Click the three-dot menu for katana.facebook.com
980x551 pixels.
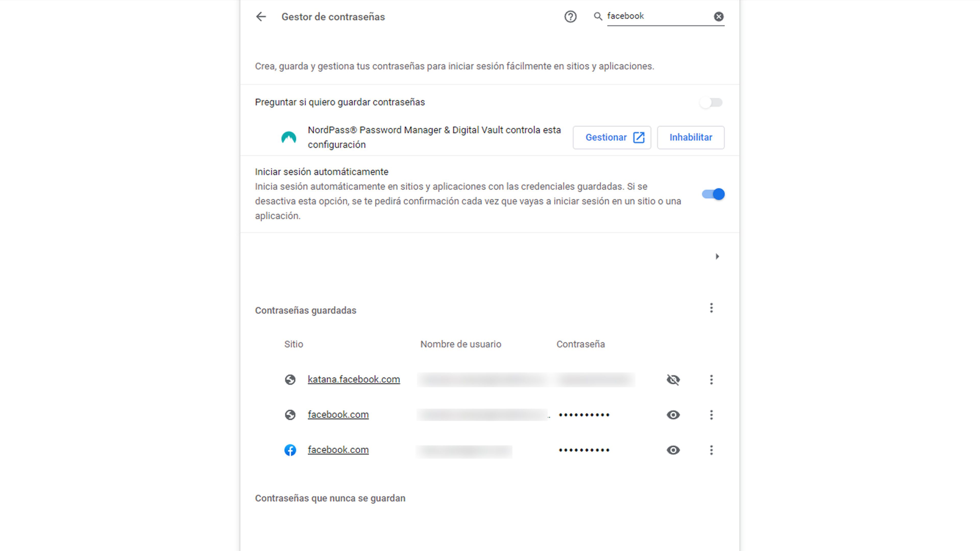[x=712, y=379]
